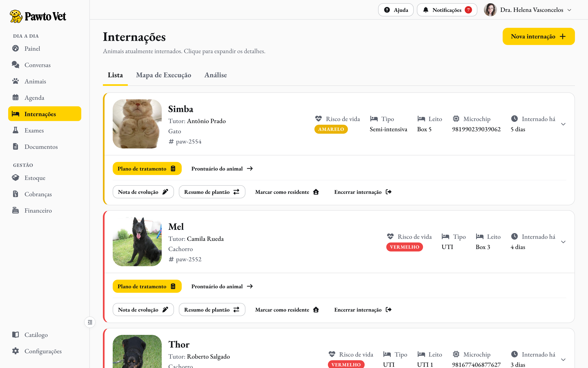Click Mel's dog photo thumbnail
Screen dimensions: 588x368
137,242
